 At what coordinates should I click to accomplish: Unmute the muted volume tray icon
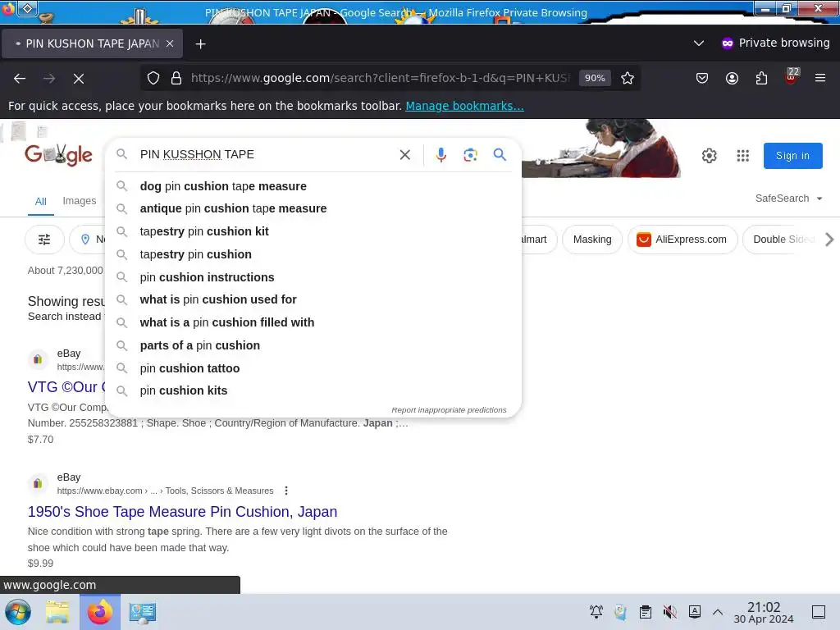(x=669, y=612)
